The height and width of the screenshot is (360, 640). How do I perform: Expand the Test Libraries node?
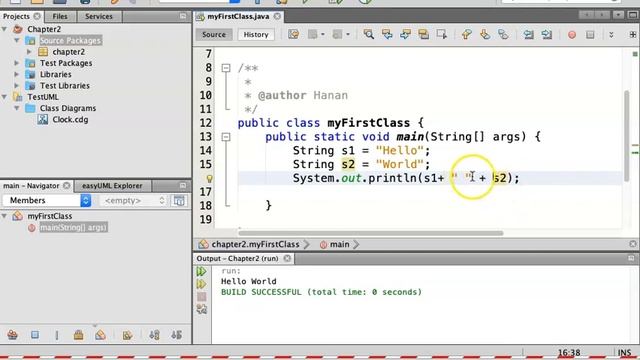[x=17, y=86]
